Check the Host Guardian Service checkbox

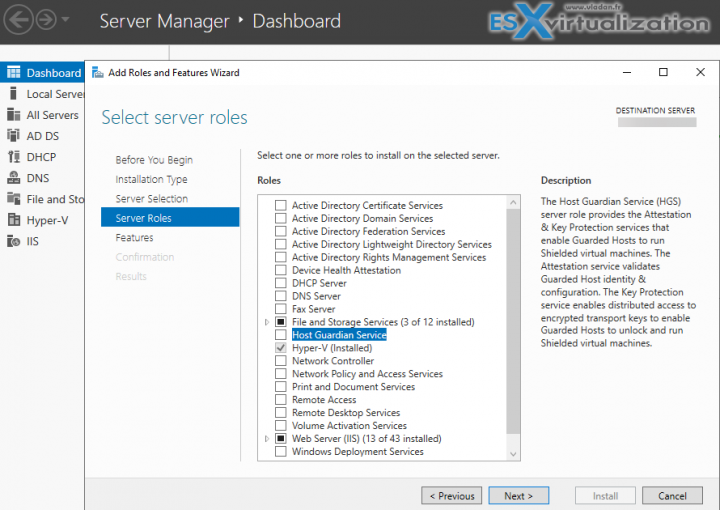pos(281,335)
